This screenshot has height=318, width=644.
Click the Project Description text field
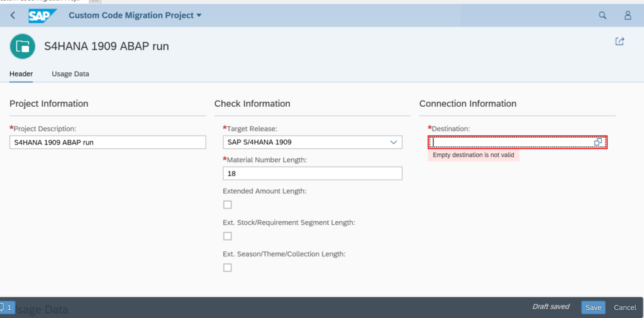(x=108, y=143)
